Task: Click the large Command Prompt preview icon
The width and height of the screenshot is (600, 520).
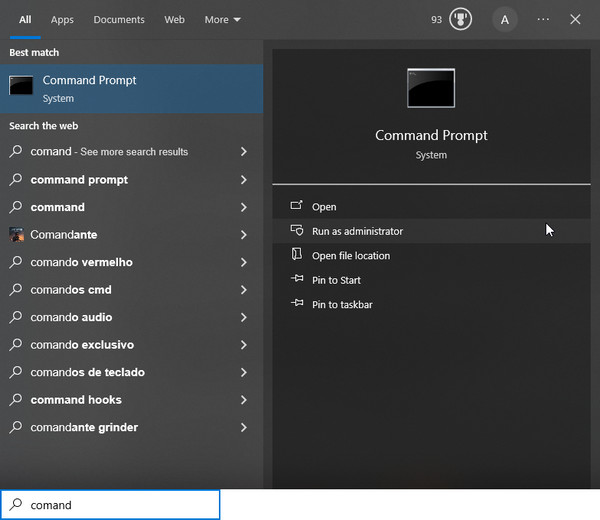Action: click(431, 88)
